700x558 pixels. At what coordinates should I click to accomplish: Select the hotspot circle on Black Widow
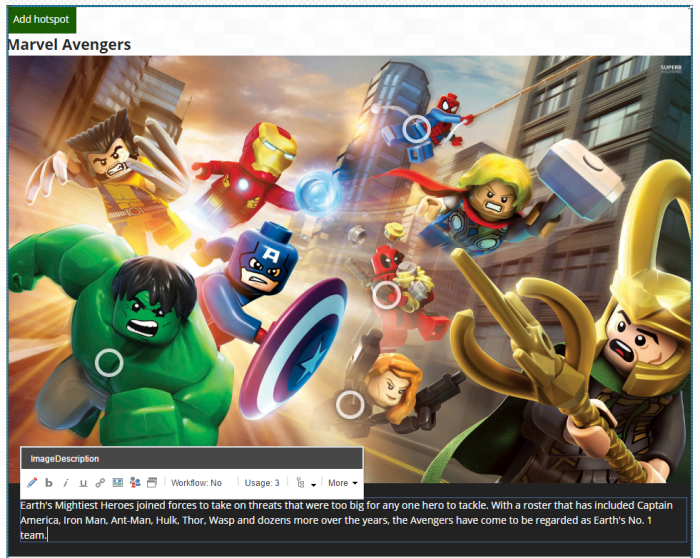[x=350, y=404]
